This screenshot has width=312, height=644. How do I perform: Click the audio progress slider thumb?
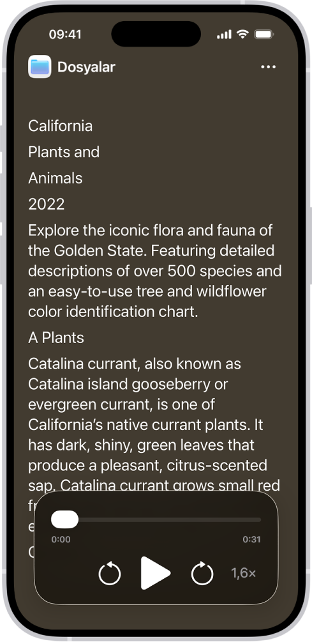click(64, 519)
